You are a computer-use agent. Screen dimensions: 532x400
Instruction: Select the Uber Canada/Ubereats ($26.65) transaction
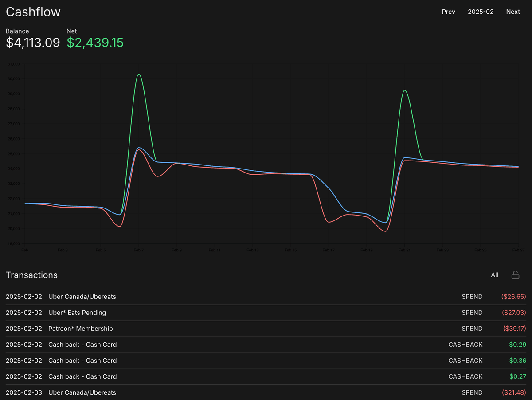(x=82, y=297)
